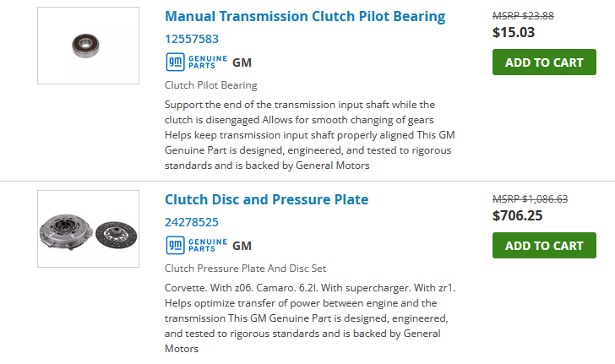The width and height of the screenshot is (615, 364).
Task: Open Clutch Disc and Pressure Plate title link
Action: click(266, 200)
